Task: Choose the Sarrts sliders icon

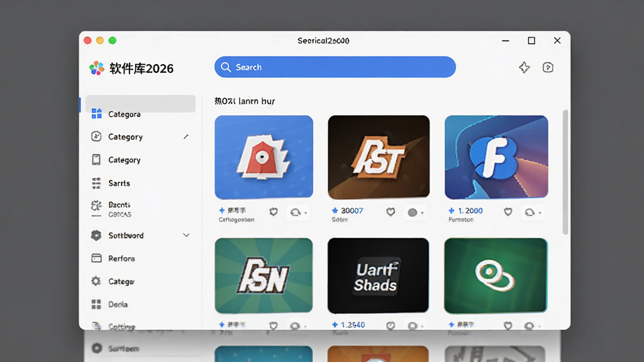Action: tap(96, 183)
